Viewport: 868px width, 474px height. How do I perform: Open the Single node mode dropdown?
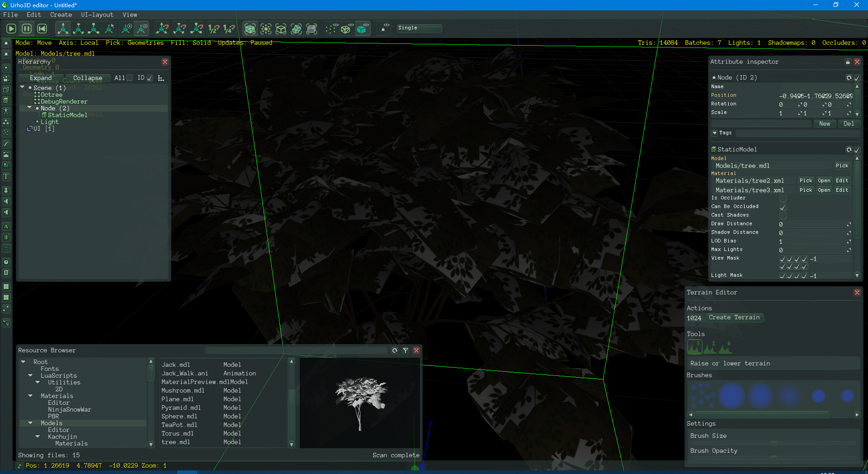[419, 28]
